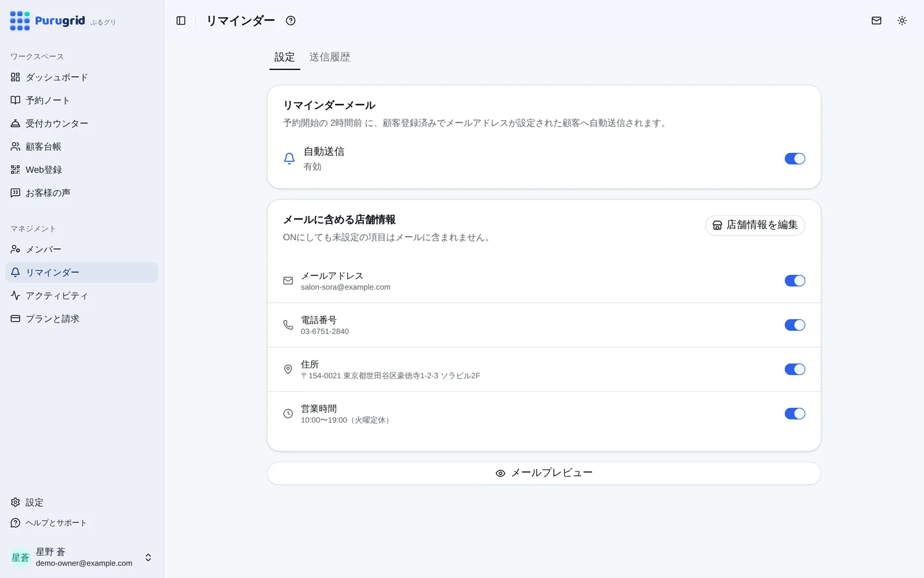
Task: Open ヘルプとサポート link
Action: tap(81, 523)
